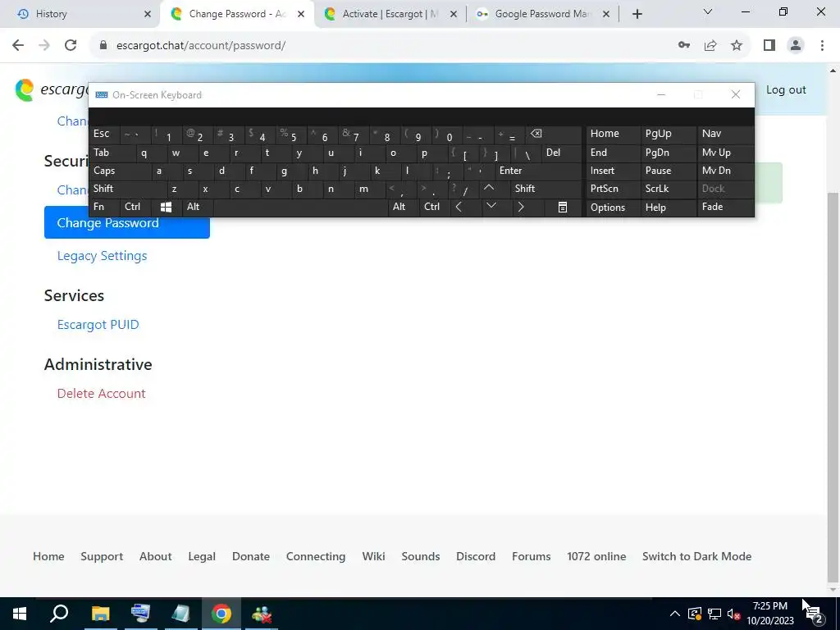The image size is (840, 630).
Task: Open the Wiki footer link
Action: [x=373, y=556]
